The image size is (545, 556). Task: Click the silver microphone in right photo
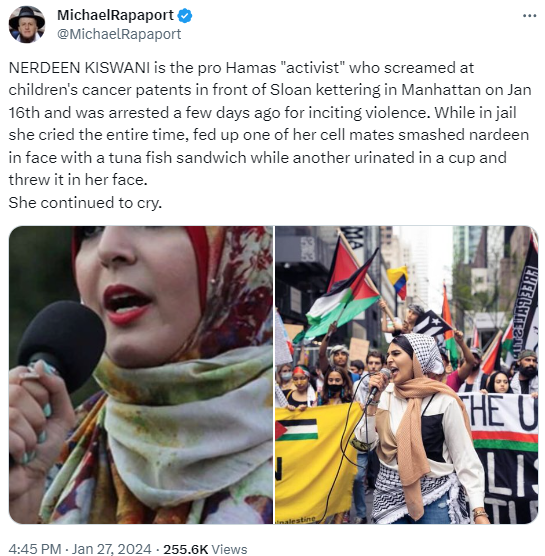(x=379, y=385)
